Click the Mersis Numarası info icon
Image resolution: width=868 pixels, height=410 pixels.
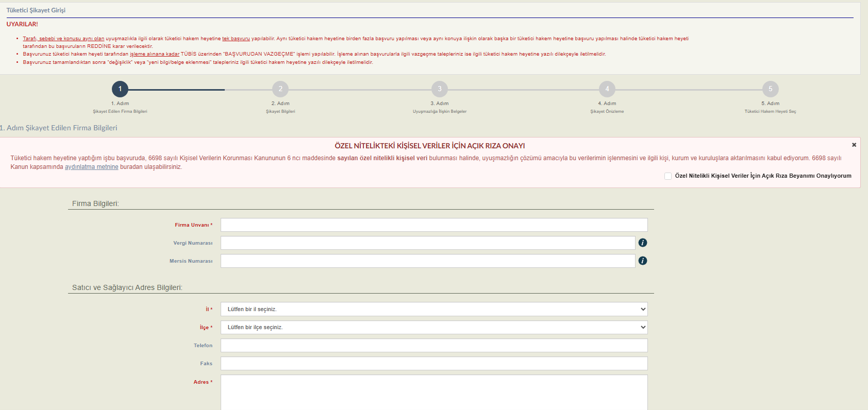[x=643, y=261]
